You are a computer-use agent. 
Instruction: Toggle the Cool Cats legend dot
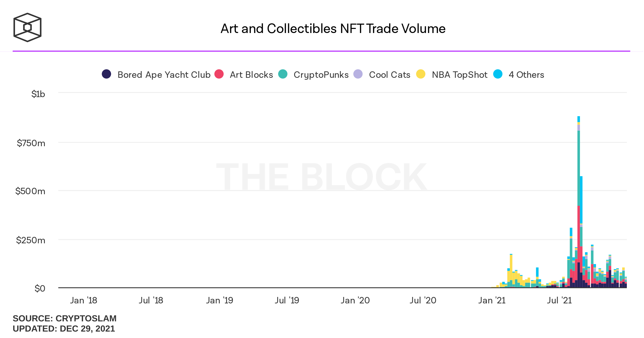[358, 74]
